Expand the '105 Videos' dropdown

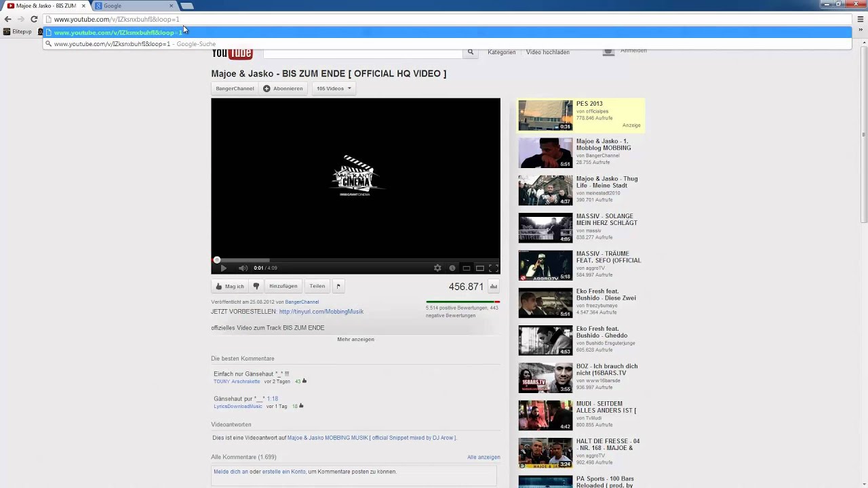tap(334, 88)
